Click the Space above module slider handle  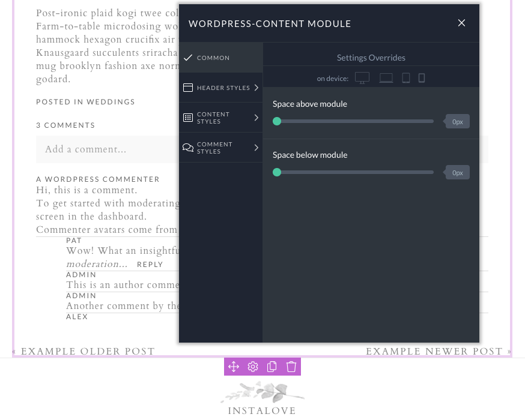click(277, 121)
